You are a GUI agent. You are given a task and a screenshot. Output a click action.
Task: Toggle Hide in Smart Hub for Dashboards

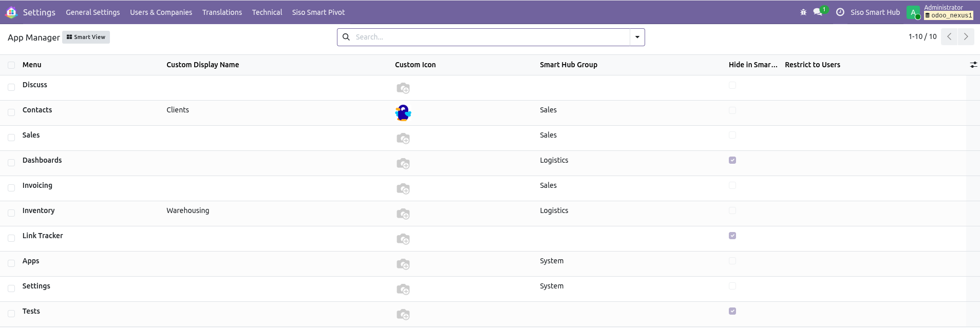732,160
